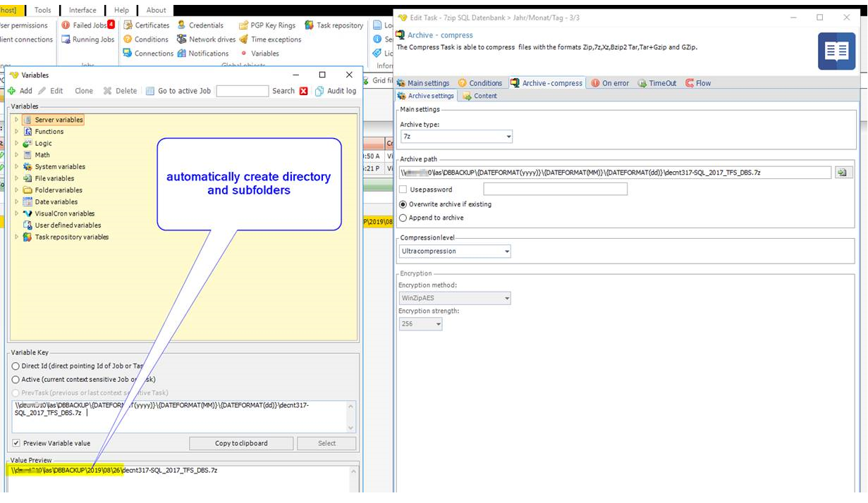Select Append to archive radio option

(x=403, y=218)
